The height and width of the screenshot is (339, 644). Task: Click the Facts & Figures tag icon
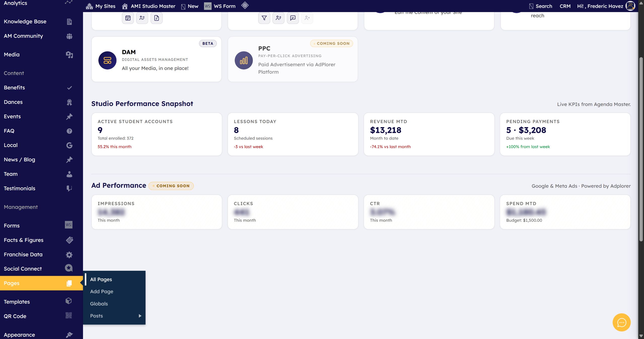tap(69, 240)
